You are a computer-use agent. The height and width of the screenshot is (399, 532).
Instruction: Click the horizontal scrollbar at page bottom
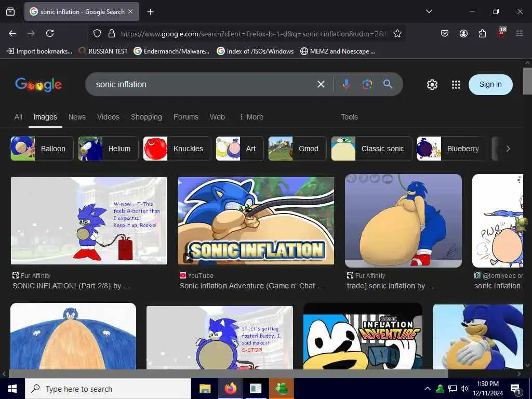tap(228, 374)
